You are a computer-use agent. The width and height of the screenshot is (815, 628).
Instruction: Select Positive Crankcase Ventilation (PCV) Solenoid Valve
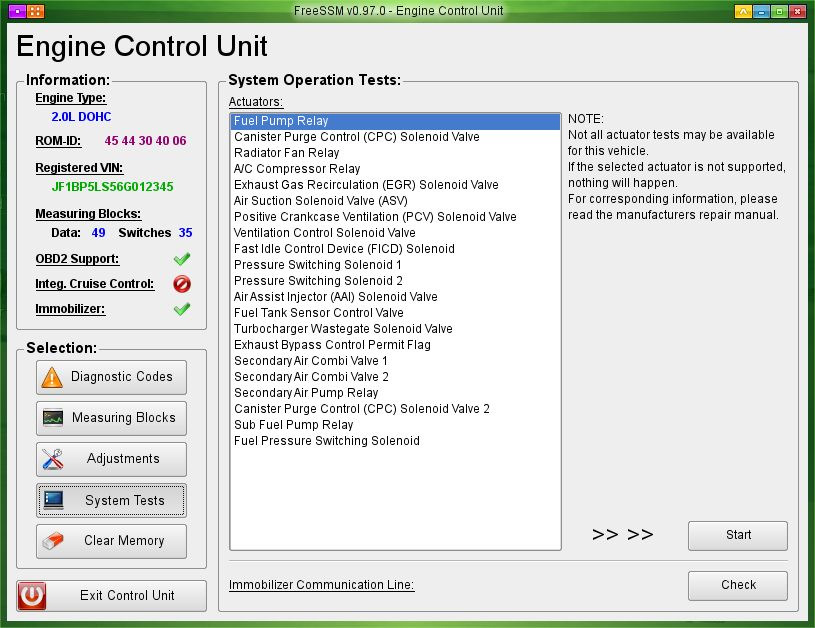(395, 217)
